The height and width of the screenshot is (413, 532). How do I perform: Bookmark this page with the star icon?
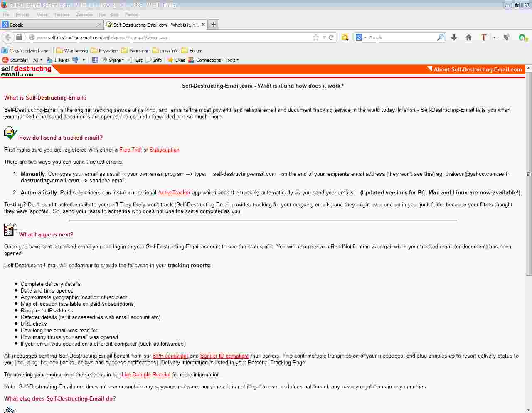(x=316, y=37)
